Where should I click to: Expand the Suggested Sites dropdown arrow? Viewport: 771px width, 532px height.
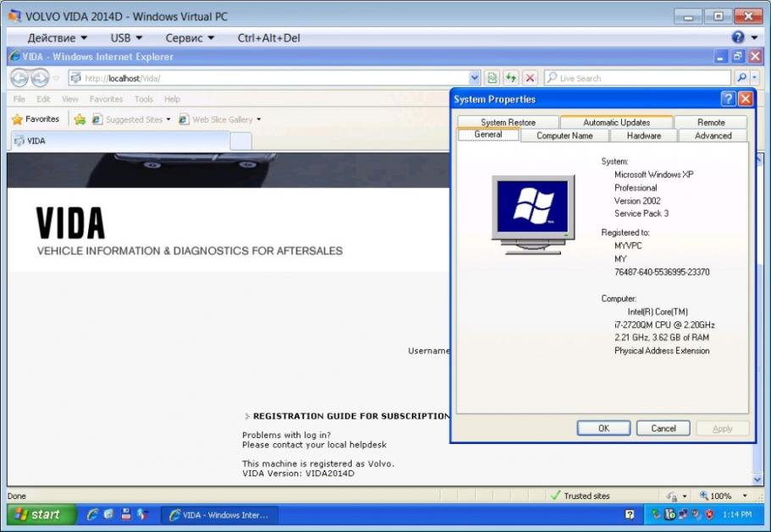168,119
